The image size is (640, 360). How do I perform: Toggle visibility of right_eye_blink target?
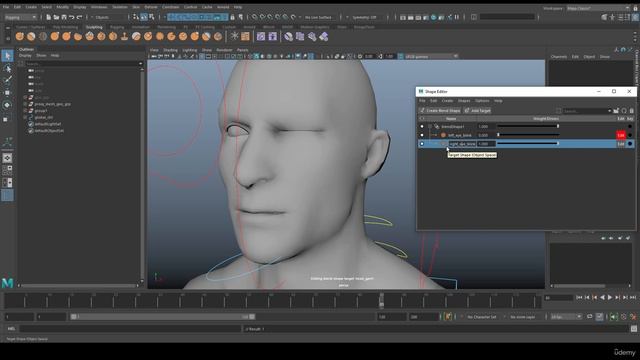tap(422, 144)
